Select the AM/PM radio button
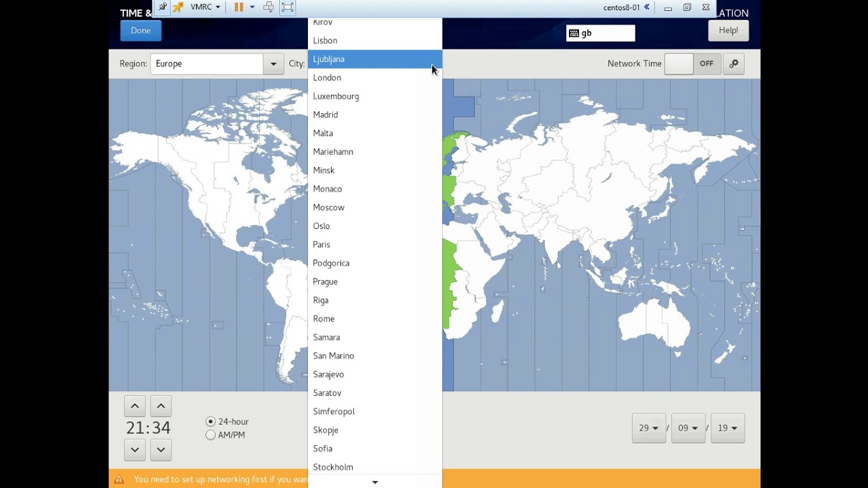Image resolution: width=868 pixels, height=488 pixels. click(x=210, y=435)
